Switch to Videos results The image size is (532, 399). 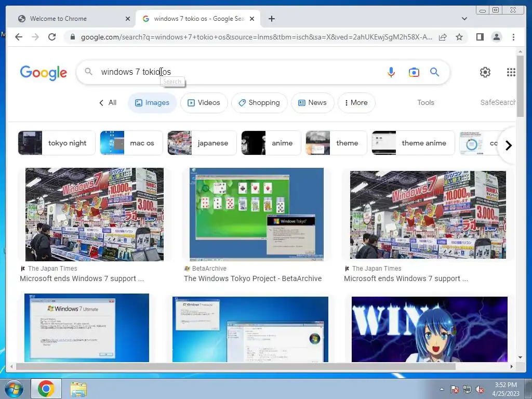[204, 102]
